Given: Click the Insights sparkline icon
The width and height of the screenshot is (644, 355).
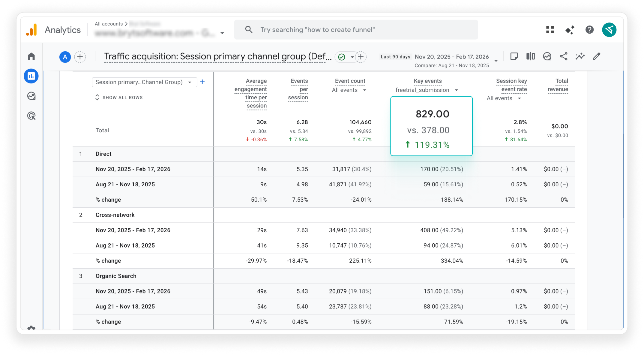Looking at the screenshot, I should point(580,56).
